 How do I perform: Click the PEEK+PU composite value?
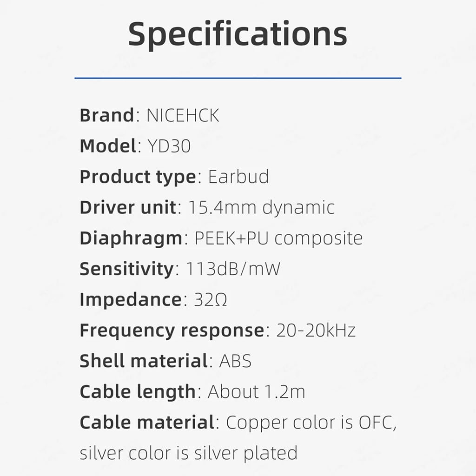(x=278, y=238)
